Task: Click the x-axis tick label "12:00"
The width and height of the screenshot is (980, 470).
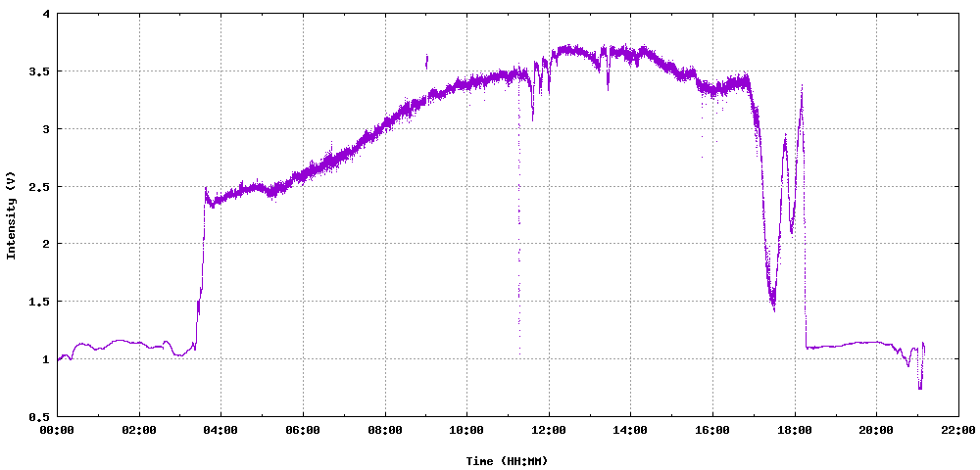Action: [x=549, y=430]
